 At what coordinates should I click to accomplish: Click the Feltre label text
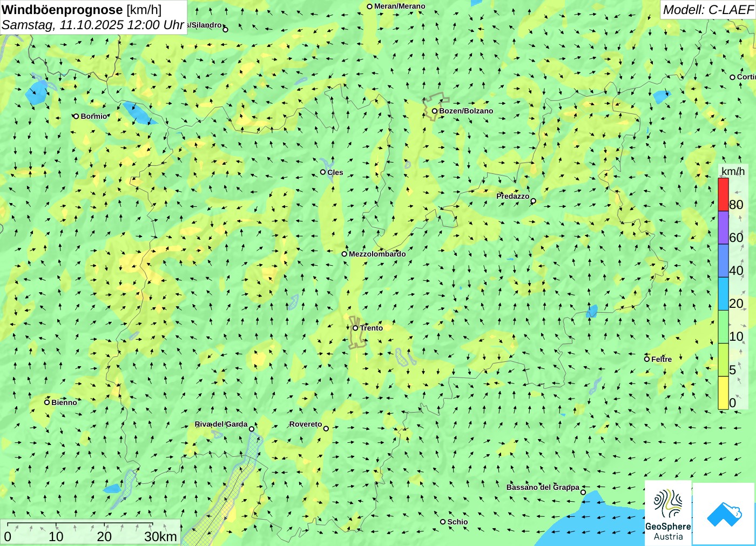pyautogui.click(x=661, y=359)
